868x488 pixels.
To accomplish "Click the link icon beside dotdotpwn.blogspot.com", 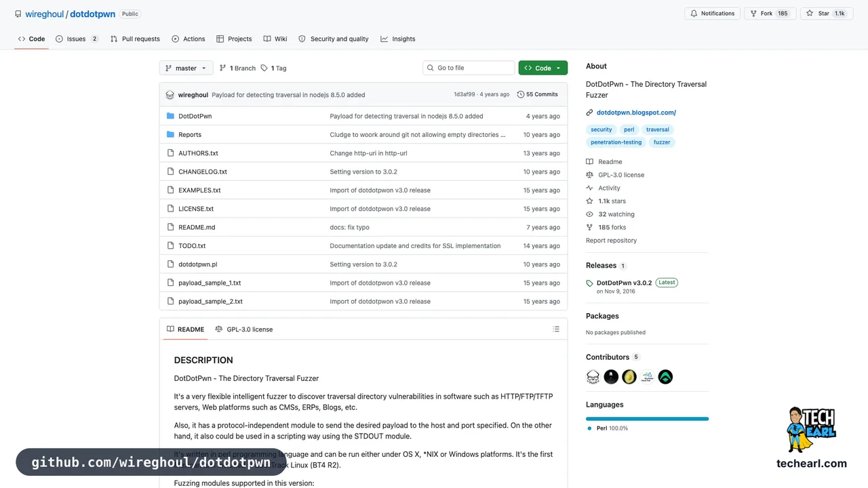I will point(590,113).
